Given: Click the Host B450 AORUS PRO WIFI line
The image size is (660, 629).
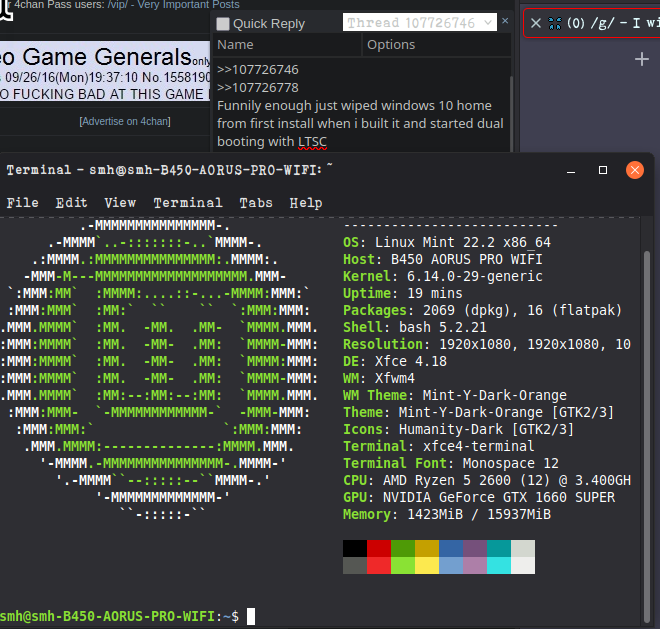Looking at the screenshot, I should click(443, 259).
